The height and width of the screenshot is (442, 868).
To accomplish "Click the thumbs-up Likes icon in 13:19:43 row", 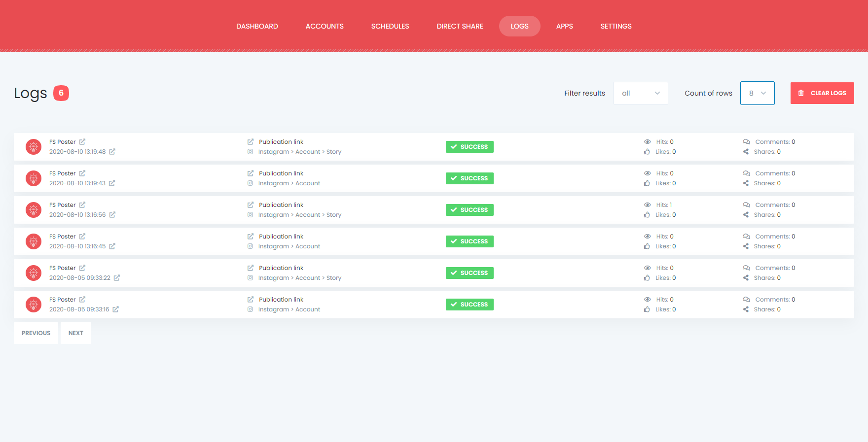I will coord(647,183).
